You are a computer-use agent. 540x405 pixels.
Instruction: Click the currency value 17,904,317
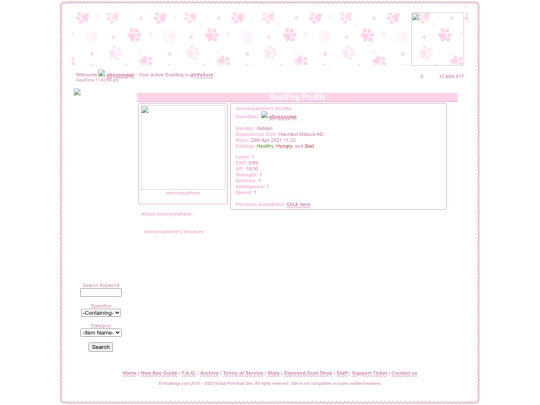click(451, 76)
